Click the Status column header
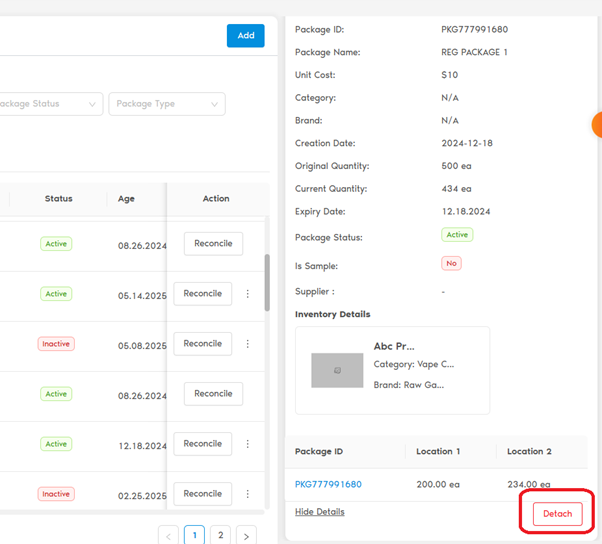The height and width of the screenshot is (544, 602). (x=58, y=198)
